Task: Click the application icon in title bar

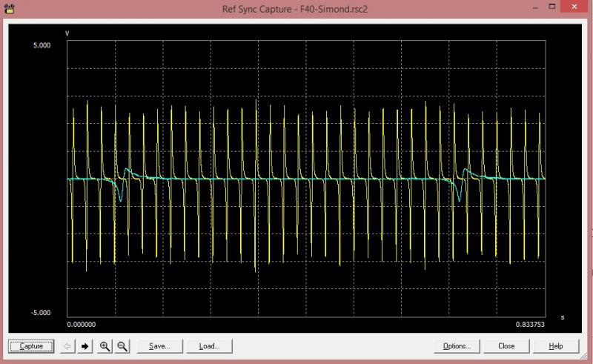Action: [x=10, y=9]
